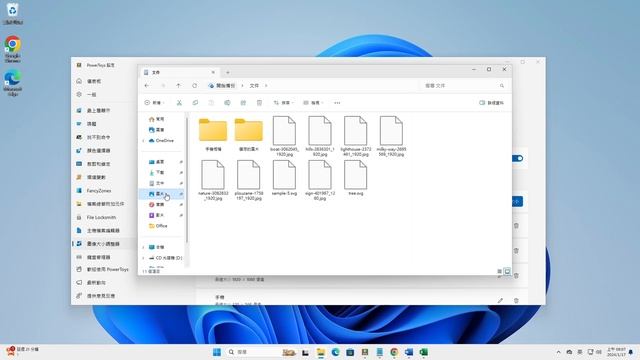Switch to large thumbnails view in status bar
The image size is (640, 360).
click(x=507, y=271)
